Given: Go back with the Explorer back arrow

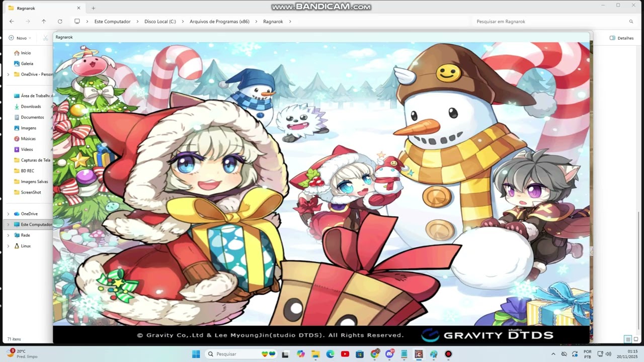Looking at the screenshot, I should (x=12, y=22).
